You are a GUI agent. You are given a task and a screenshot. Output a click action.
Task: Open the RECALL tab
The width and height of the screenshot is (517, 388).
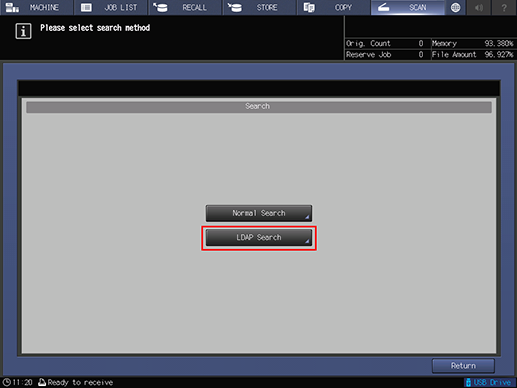coord(185,7)
